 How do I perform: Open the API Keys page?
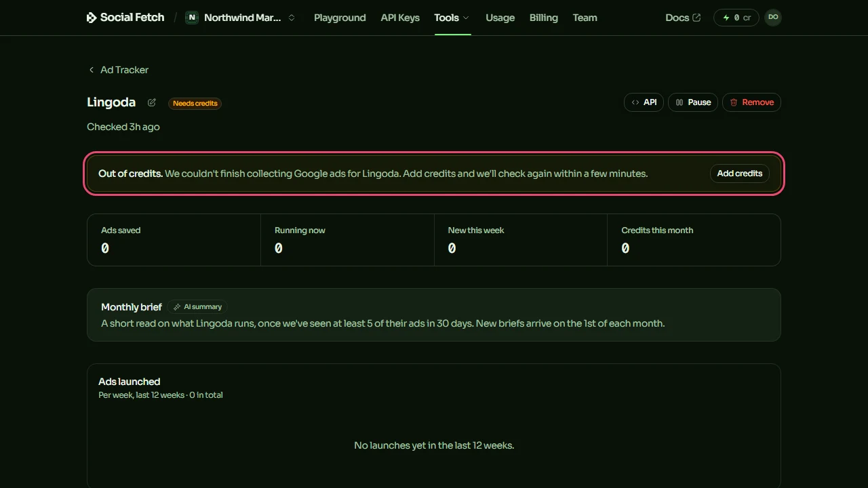(x=400, y=18)
